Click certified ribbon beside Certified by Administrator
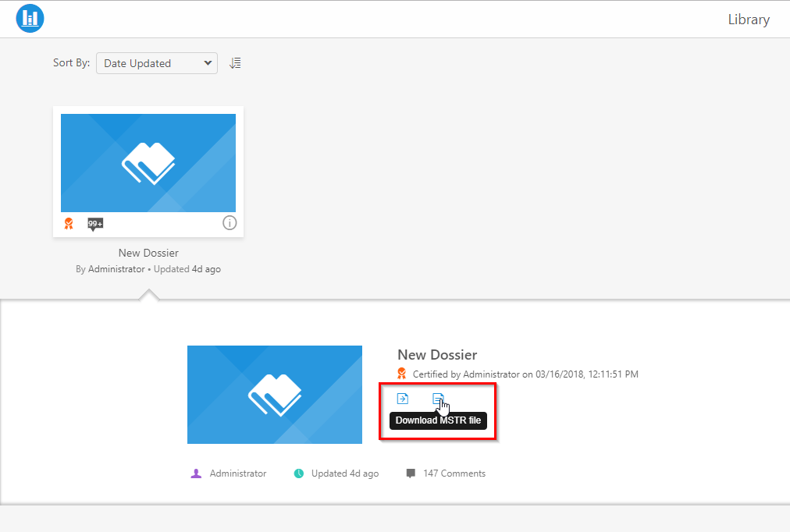This screenshot has width=790, height=532. coord(401,374)
